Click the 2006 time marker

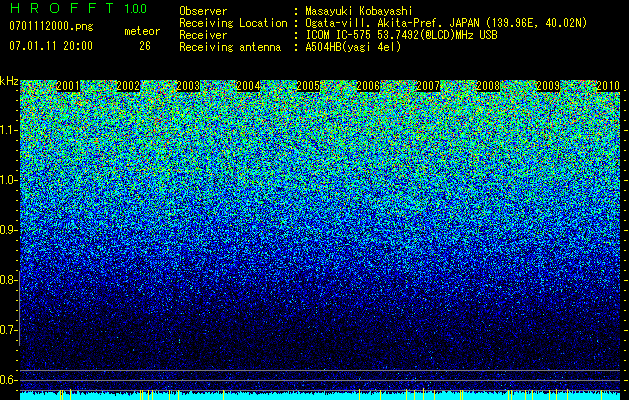click(368, 86)
